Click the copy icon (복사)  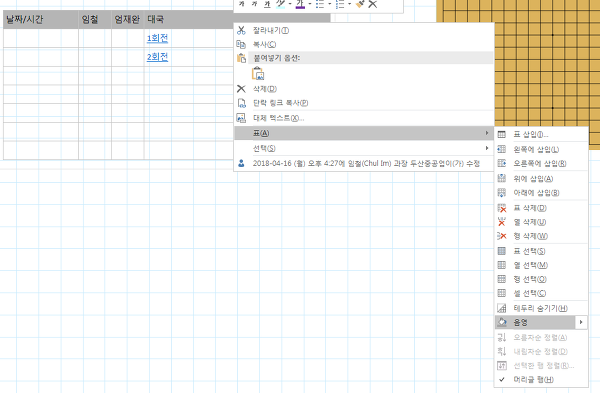pyautogui.click(x=241, y=44)
